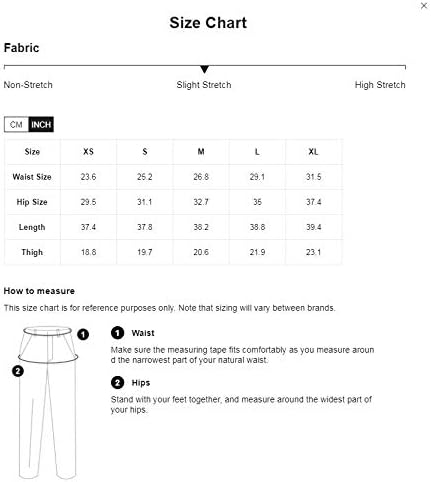The width and height of the screenshot is (431, 482).
Task: Click the Hip Size row label
Action: (32, 202)
